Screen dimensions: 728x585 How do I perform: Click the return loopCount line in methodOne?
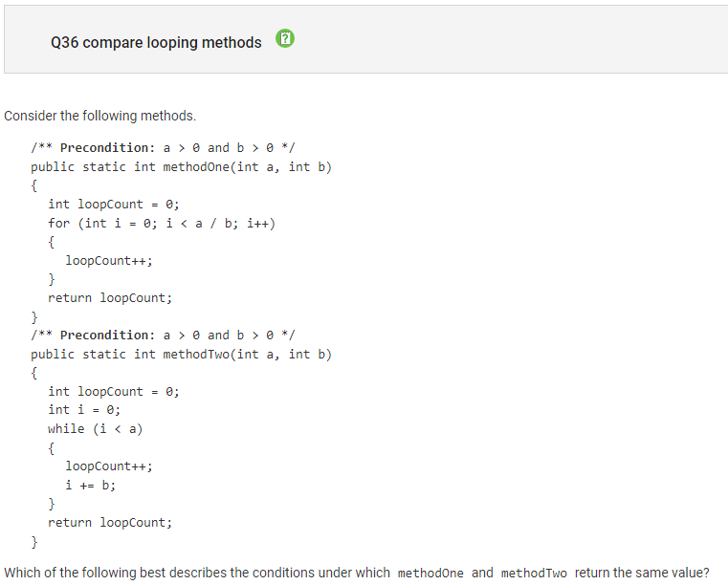(x=110, y=298)
